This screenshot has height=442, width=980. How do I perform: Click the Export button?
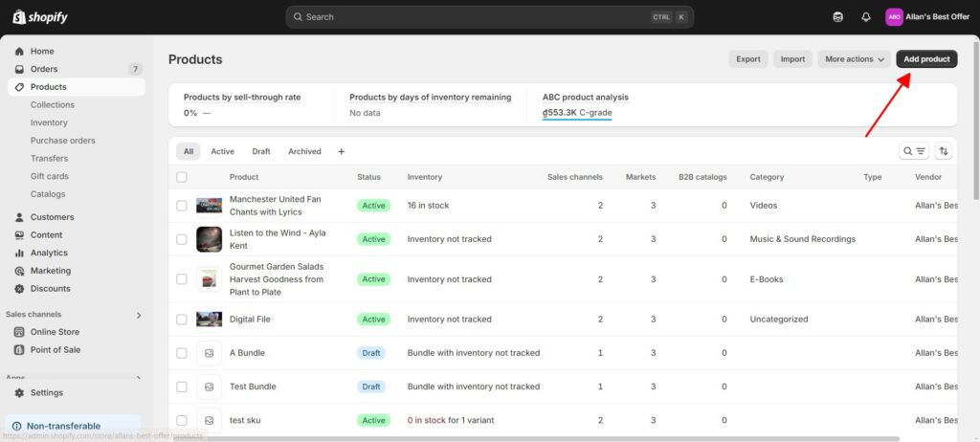click(x=748, y=59)
